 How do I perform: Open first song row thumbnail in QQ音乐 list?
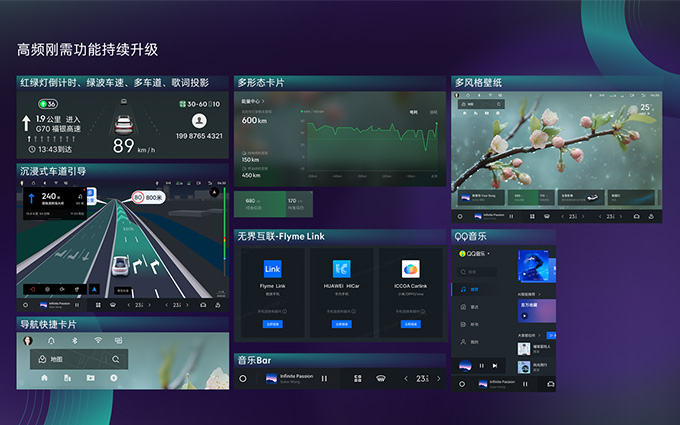524,349
